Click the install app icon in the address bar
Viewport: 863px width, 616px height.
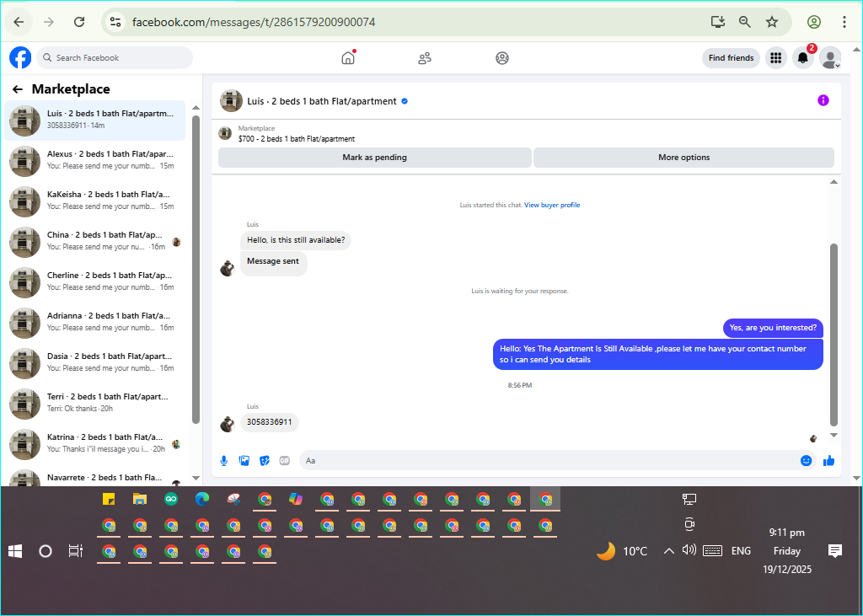pos(717,22)
